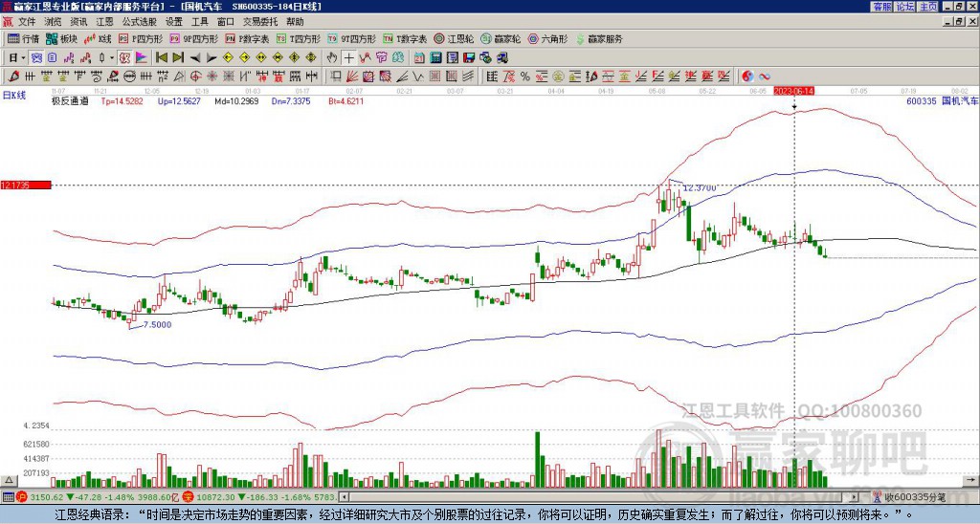Switch to K线 view
The image size is (980, 524).
click(99, 38)
